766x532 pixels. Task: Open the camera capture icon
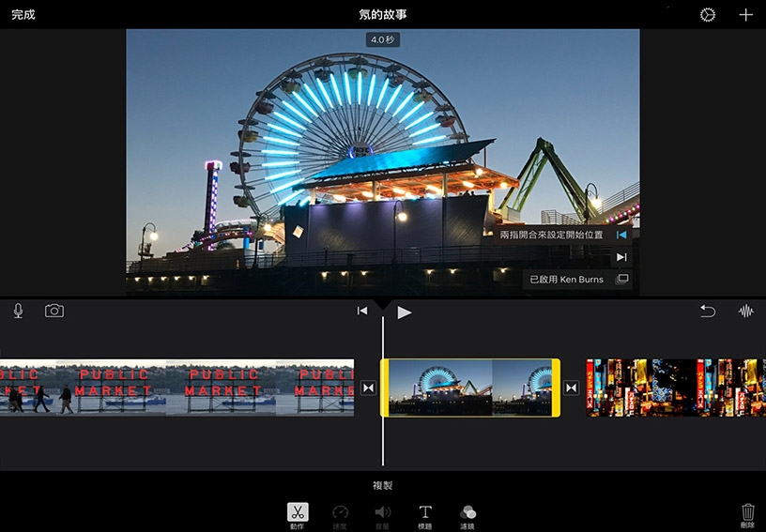coord(54,312)
